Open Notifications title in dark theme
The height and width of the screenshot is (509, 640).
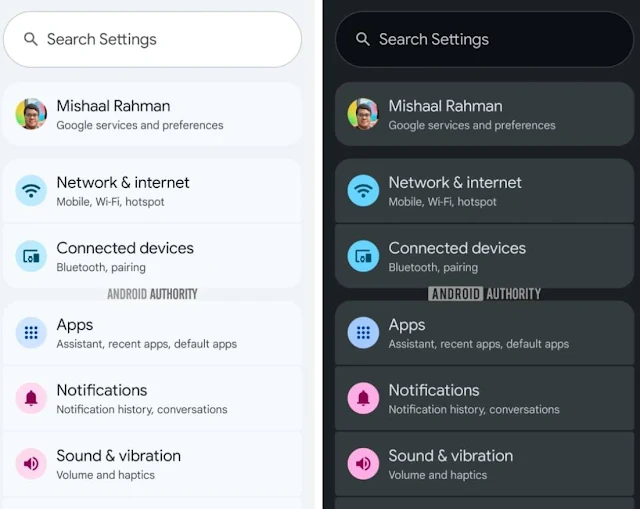click(x=434, y=390)
